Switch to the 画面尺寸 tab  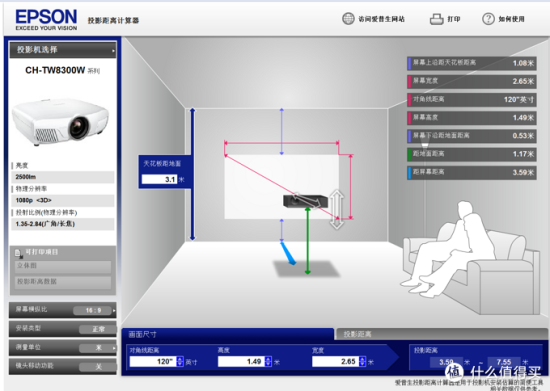pyautogui.click(x=227, y=334)
